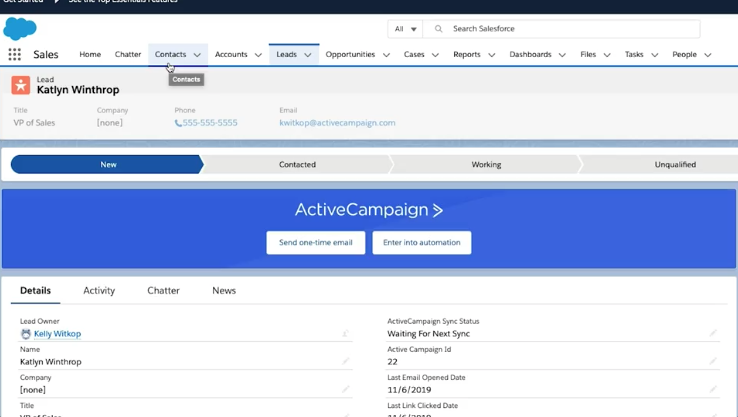The width and height of the screenshot is (738, 417).
Task: Open the Contacts navigation tab
Action: 170,55
